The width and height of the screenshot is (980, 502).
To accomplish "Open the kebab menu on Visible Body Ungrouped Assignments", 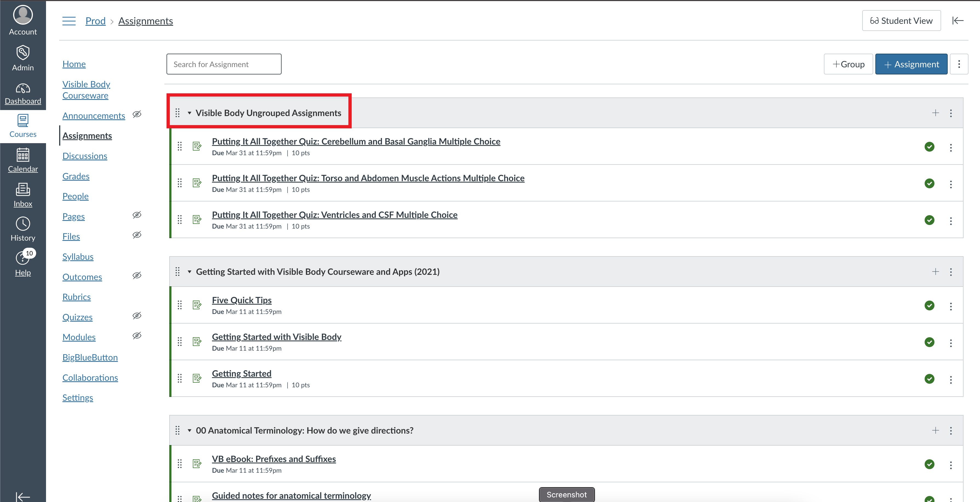I will pos(951,113).
